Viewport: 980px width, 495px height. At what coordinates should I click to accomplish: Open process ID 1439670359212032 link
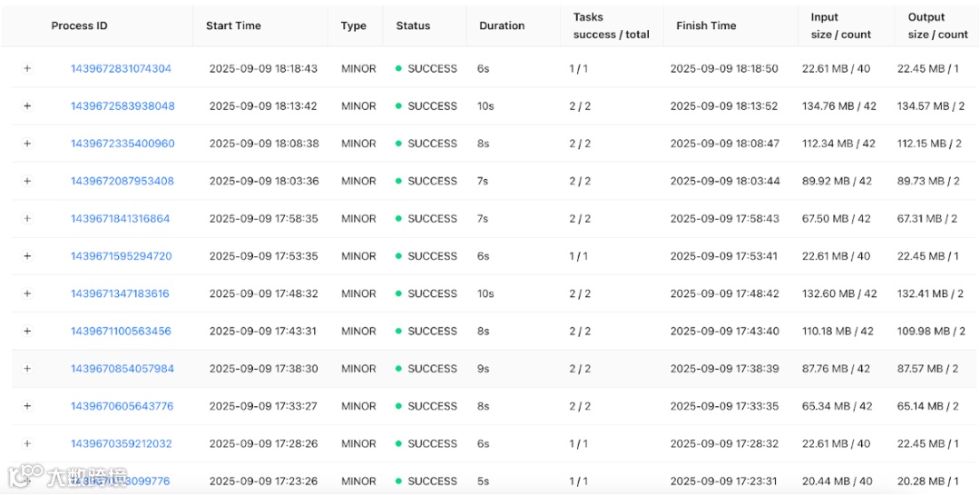point(121,444)
